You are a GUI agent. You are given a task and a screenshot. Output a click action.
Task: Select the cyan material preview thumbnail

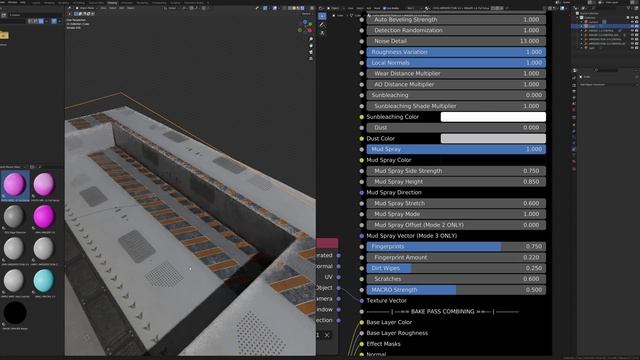click(x=44, y=280)
